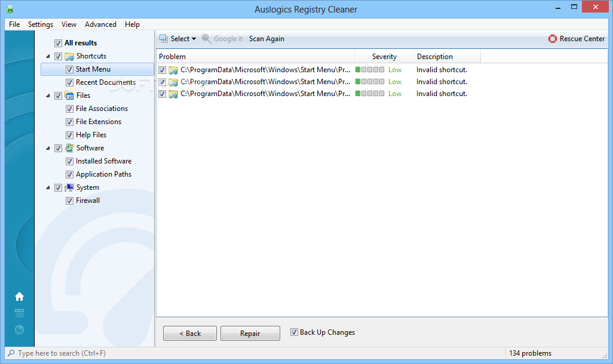Image resolution: width=613 pixels, height=364 pixels.
Task: Click the Auslogics app icon in title bar
Action: click(x=10, y=9)
